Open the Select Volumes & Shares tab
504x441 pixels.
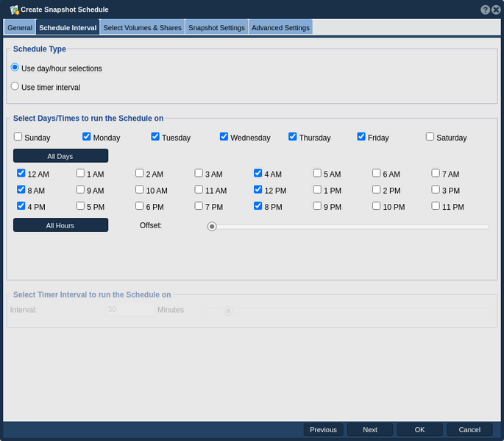(x=143, y=28)
